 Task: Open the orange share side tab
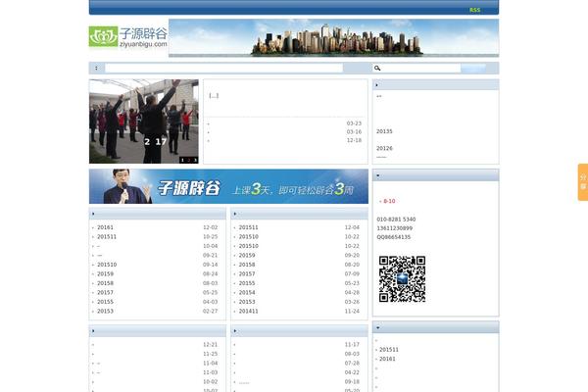coord(582,182)
